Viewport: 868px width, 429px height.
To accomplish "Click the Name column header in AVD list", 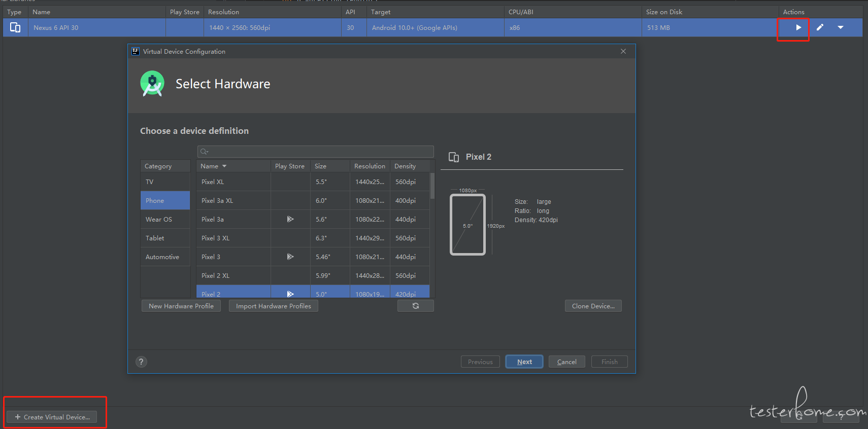I will point(97,12).
